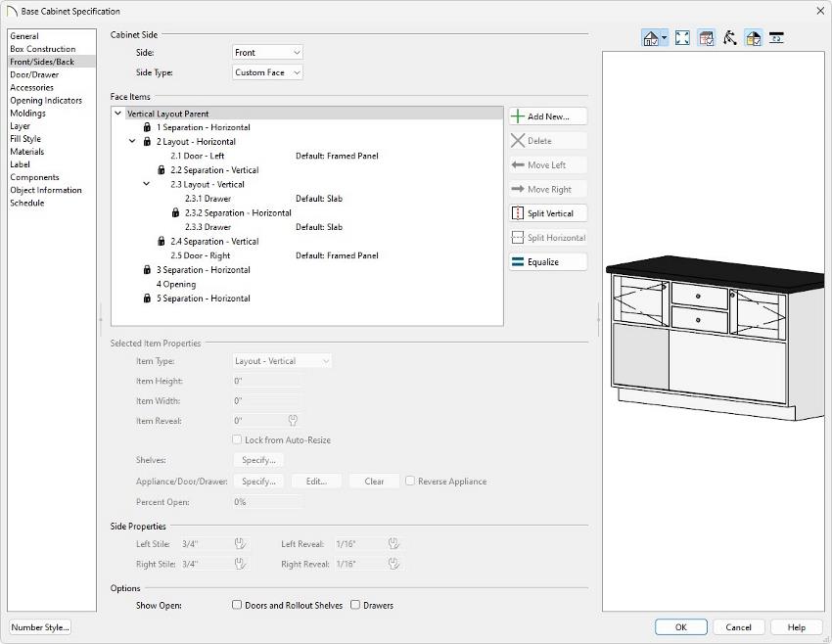
Task: Open the preview view type icon dropdown
Action: pyautogui.click(x=664, y=38)
